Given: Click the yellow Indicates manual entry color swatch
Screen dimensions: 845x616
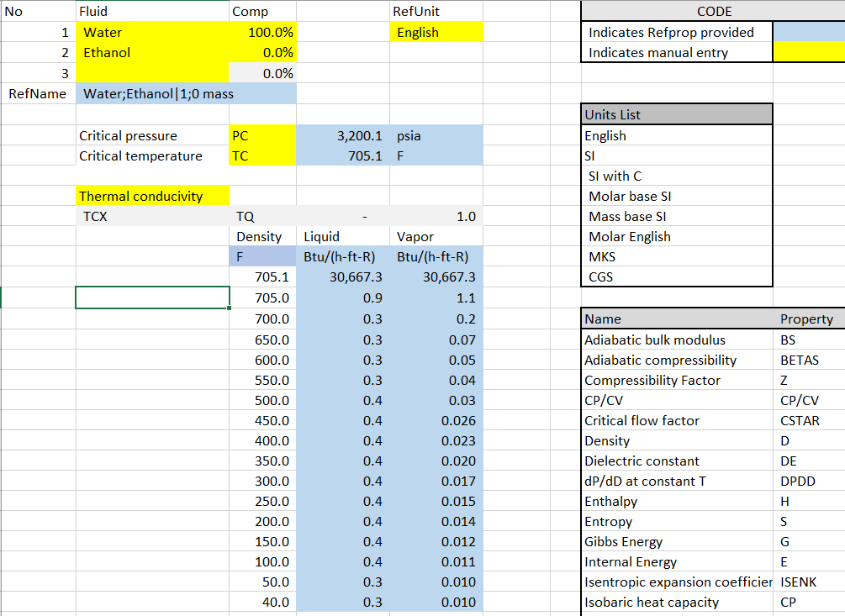Looking at the screenshot, I should click(809, 52).
